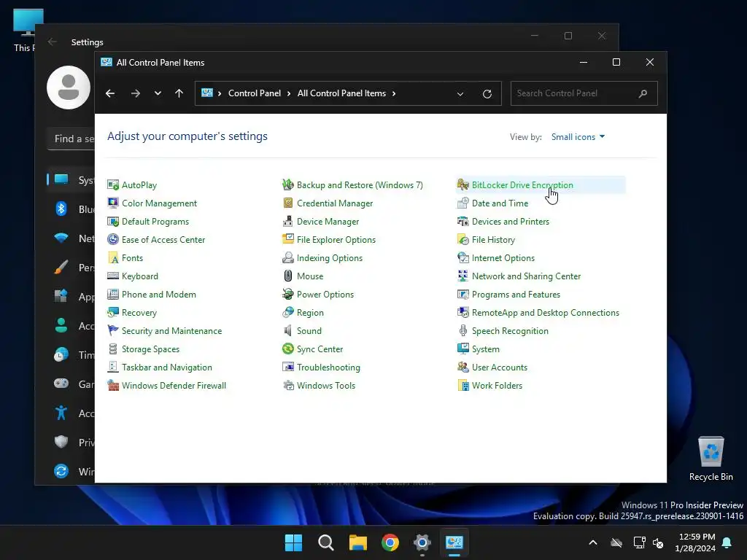Click the Phone and Modem icon
The height and width of the screenshot is (560, 747).
113,295
